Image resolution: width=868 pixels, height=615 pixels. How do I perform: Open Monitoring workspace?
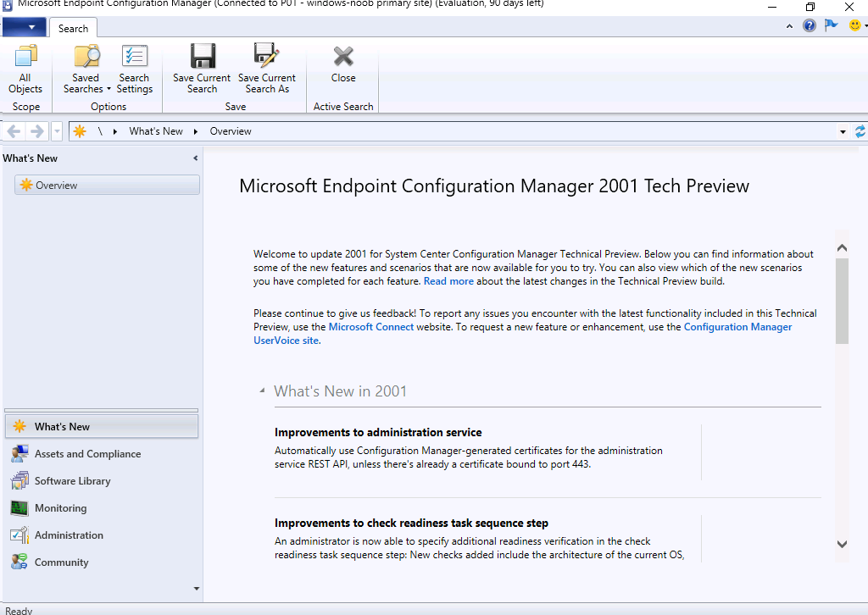click(x=102, y=507)
